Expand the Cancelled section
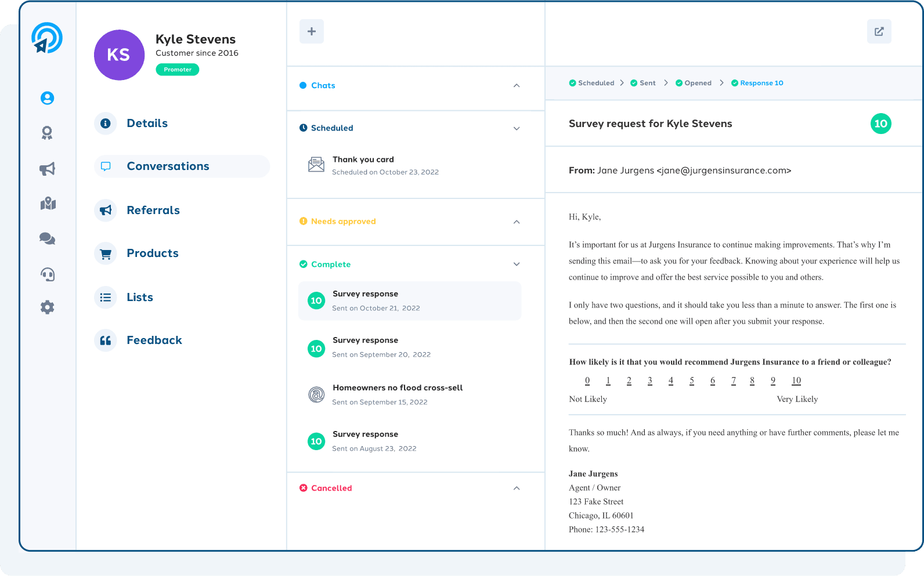924x576 pixels. pos(516,488)
